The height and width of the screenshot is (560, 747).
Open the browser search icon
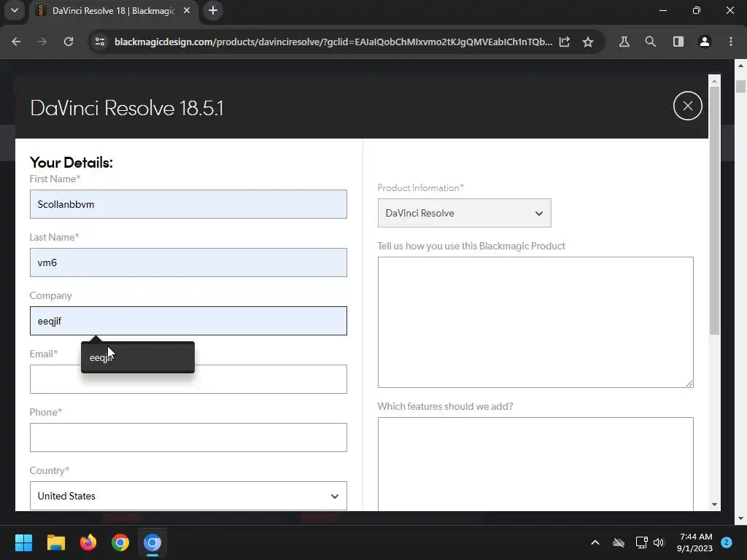650,42
